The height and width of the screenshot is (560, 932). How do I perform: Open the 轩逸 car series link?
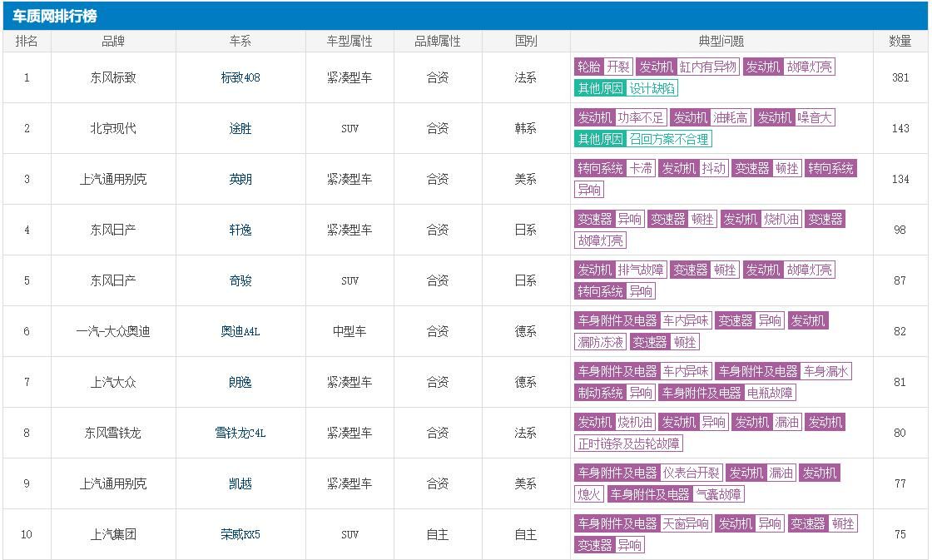coord(240,230)
